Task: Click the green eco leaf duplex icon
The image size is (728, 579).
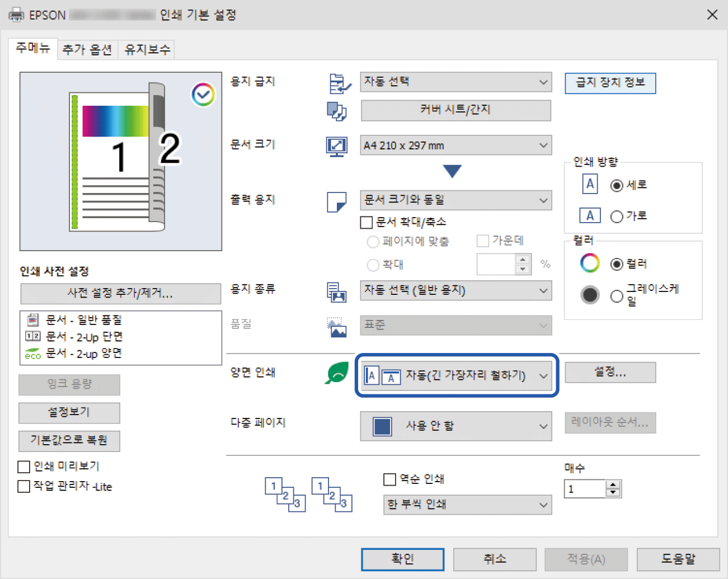Action: (336, 373)
